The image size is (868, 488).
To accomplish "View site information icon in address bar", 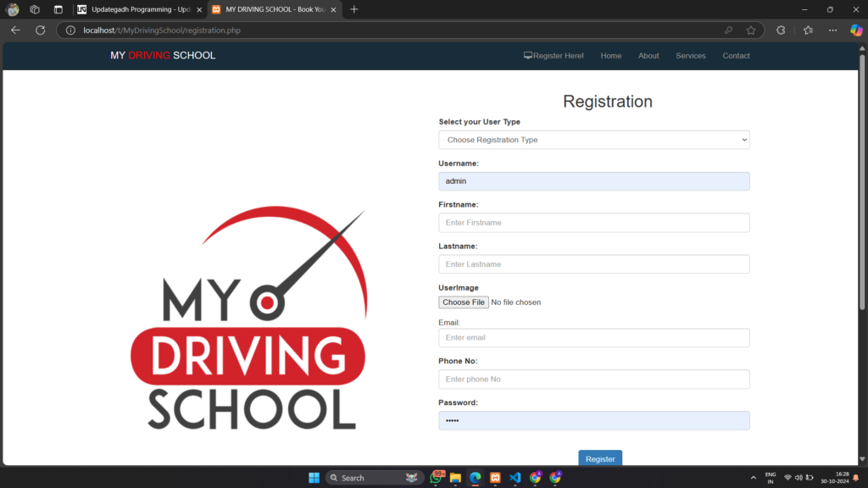I will point(70,30).
